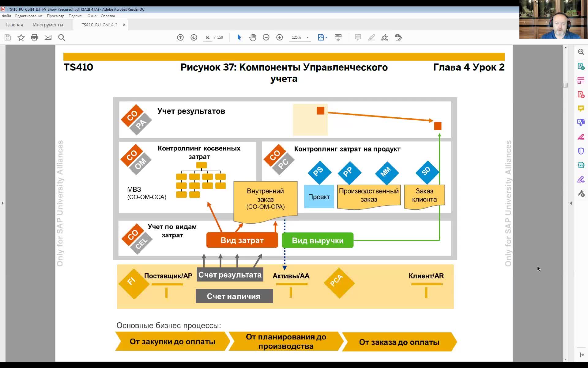Click the 'Вид затрат' orange box
588x368 pixels.
[242, 240]
